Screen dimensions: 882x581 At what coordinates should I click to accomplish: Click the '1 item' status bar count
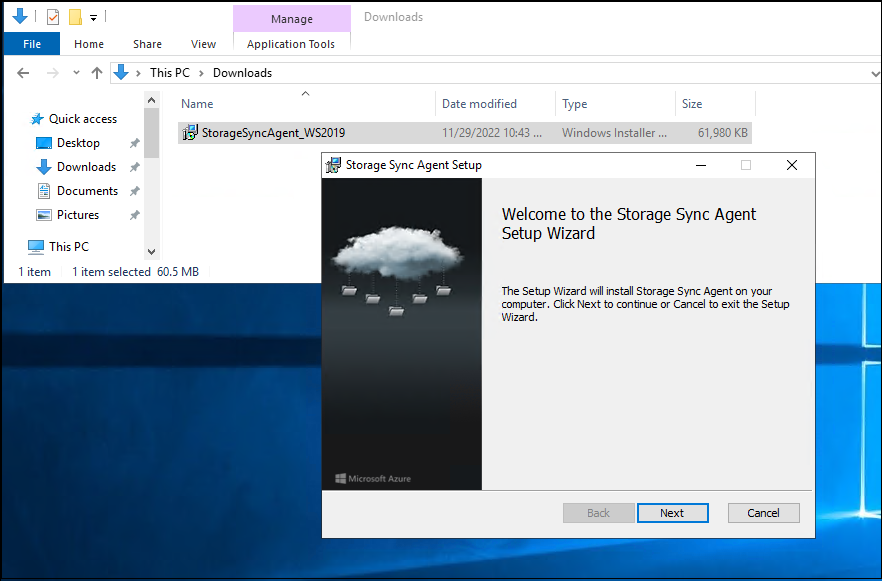(34, 272)
